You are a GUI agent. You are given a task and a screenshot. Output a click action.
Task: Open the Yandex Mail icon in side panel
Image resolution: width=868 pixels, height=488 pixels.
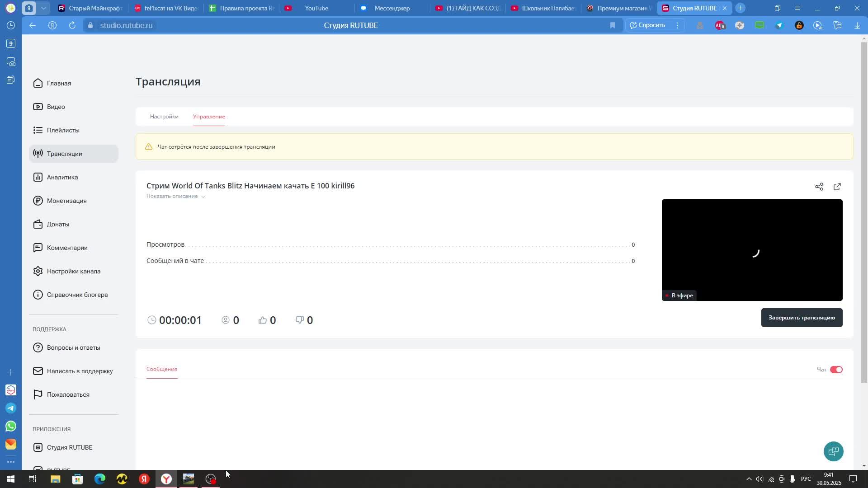tap(11, 444)
